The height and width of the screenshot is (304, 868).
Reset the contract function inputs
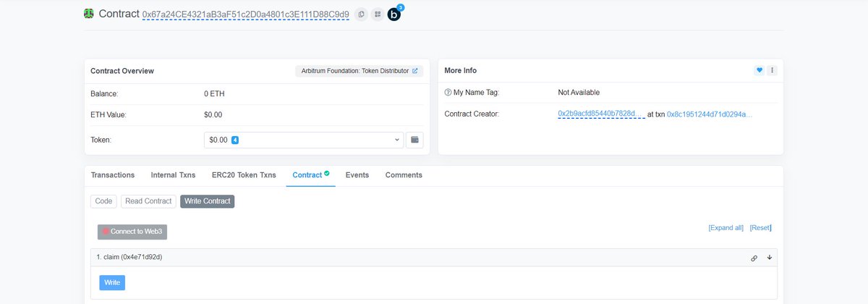tap(760, 227)
